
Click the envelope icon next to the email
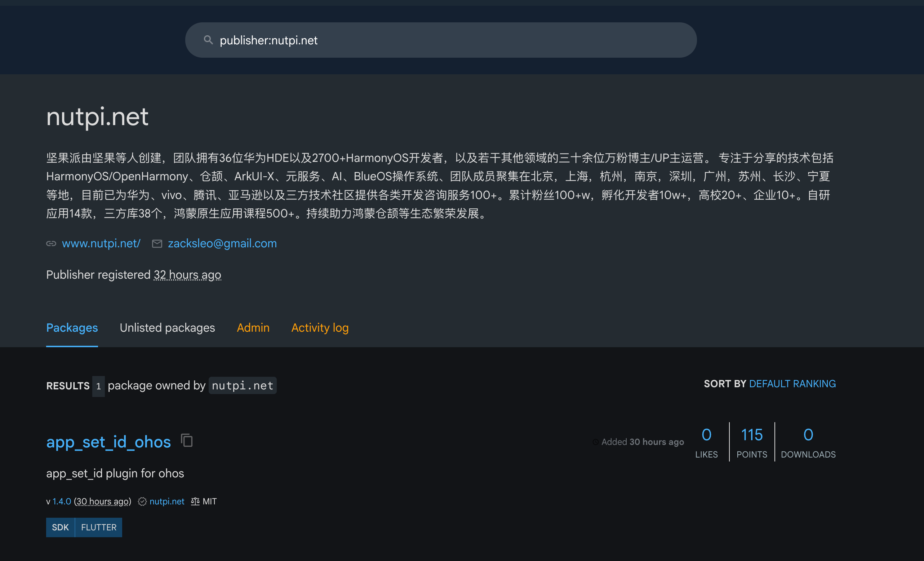[x=157, y=243]
